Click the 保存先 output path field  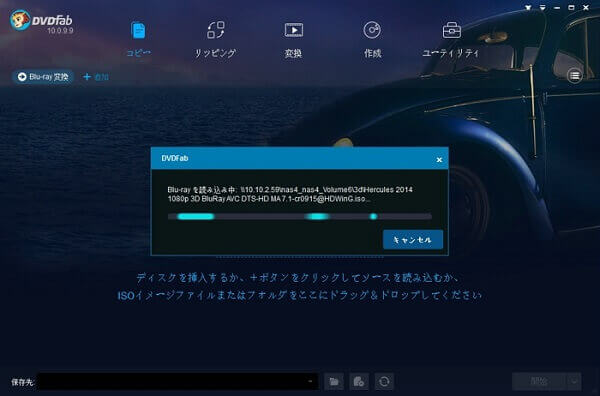click(178, 381)
